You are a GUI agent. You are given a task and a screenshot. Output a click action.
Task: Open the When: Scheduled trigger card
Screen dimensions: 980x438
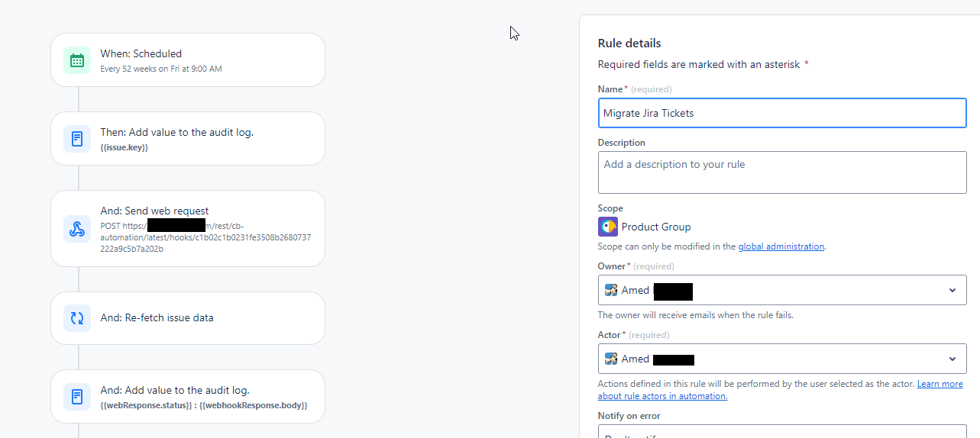click(188, 60)
